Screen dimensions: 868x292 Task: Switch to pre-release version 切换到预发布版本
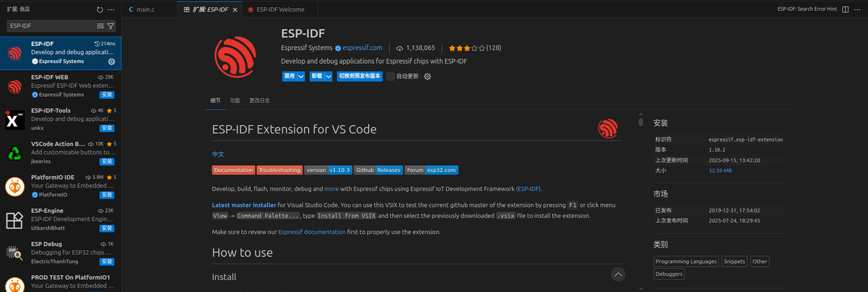point(359,77)
